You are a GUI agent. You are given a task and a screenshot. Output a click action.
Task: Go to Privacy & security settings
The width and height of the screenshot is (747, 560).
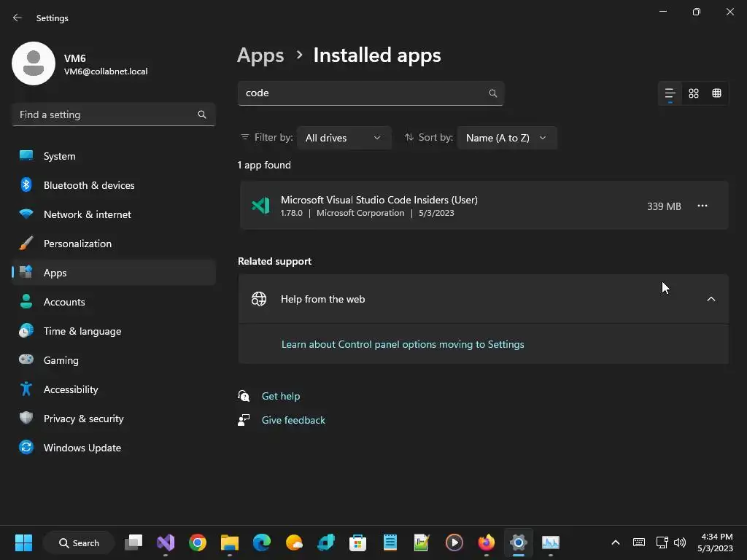(84, 419)
